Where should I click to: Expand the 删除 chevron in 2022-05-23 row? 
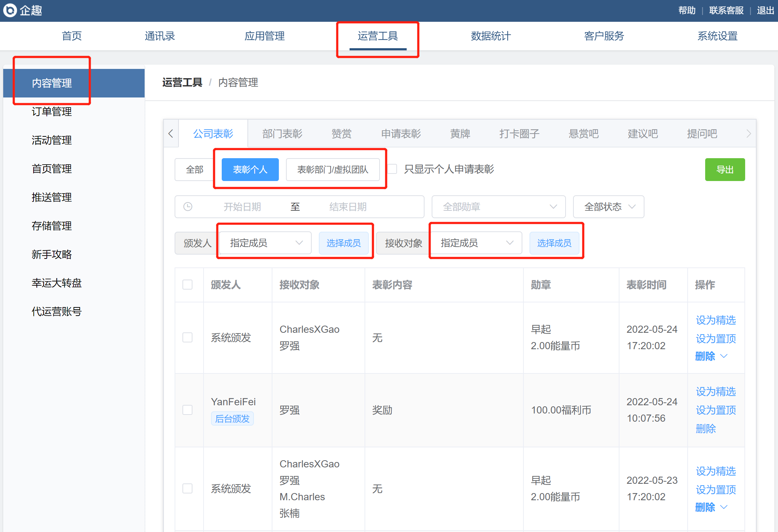[724, 507]
